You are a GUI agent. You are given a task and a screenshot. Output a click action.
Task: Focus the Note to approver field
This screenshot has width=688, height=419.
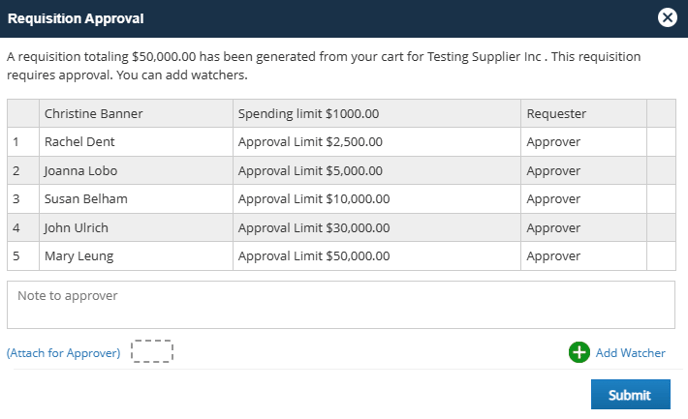[x=341, y=305]
